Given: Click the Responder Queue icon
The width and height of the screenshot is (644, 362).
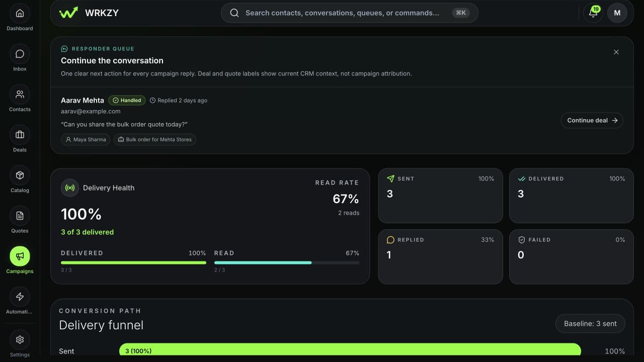Looking at the screenshot, I should point(64,49).
